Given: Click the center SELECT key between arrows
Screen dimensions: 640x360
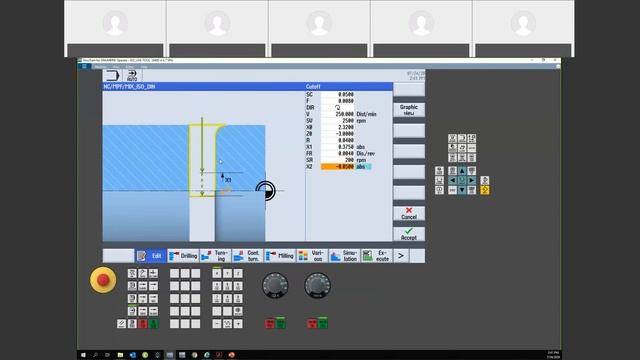Looking at the screenshot, I should 462,180.
